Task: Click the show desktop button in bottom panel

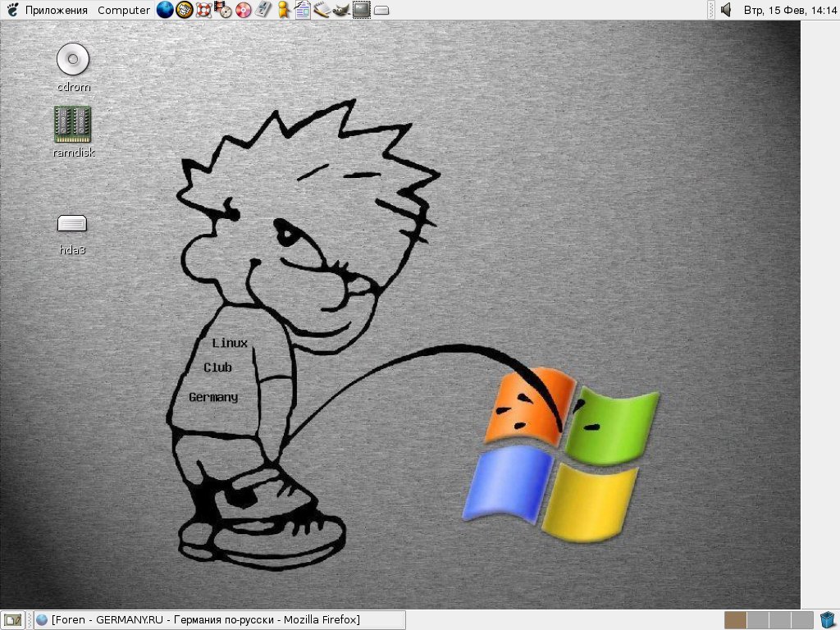Action: [12, 620]
